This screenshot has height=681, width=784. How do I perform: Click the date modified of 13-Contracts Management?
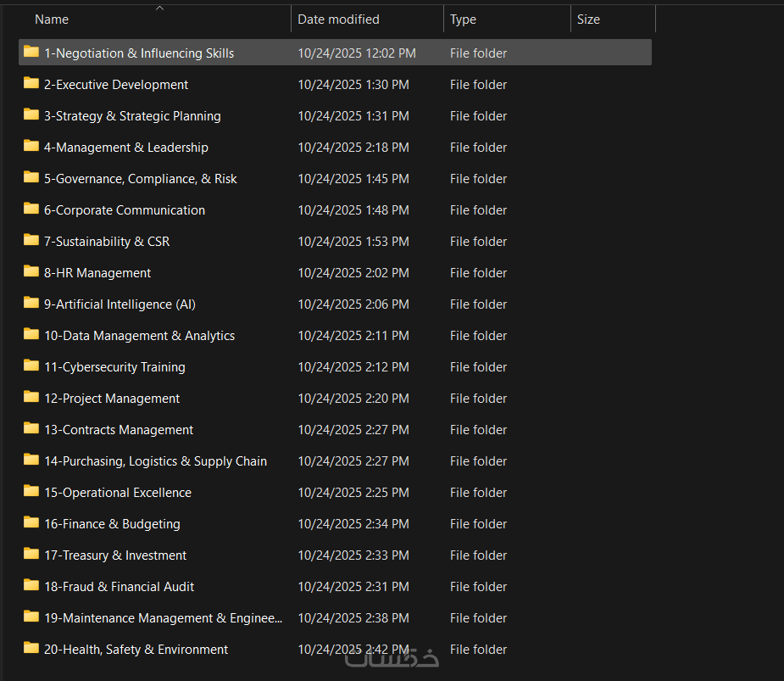pos(353,430)
